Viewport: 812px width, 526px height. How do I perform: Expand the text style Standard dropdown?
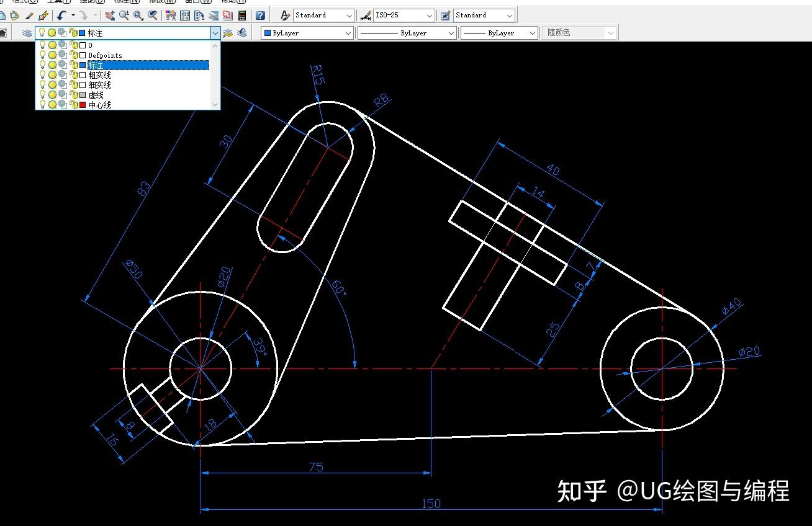[x=349, y=15]
